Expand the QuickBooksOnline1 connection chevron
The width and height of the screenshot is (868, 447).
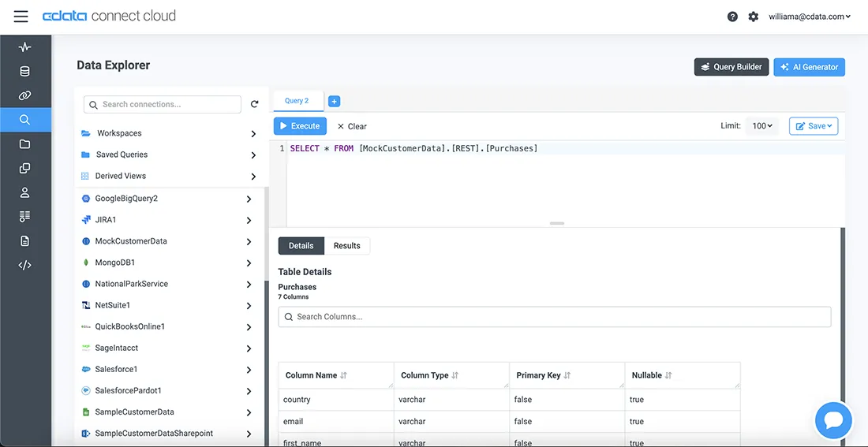249,327
